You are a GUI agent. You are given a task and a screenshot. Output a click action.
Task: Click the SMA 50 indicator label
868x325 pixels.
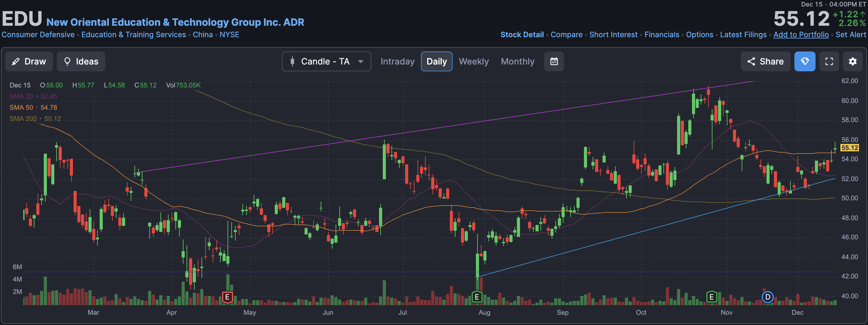[x=21, y=107]
